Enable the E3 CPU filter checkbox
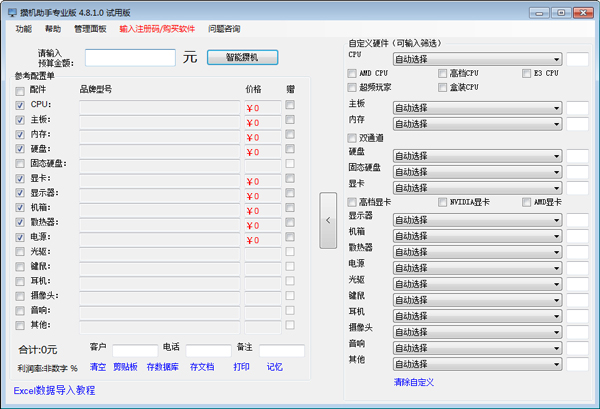This screenshot has width=600, height=409. click(527, 73)
